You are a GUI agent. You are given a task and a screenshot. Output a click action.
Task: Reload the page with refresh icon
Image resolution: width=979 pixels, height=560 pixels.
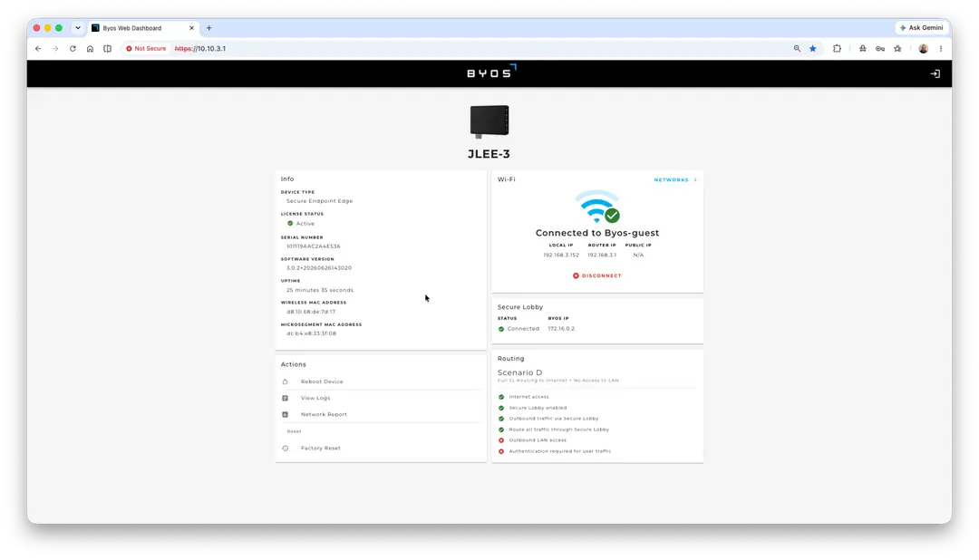coord(73,49)
